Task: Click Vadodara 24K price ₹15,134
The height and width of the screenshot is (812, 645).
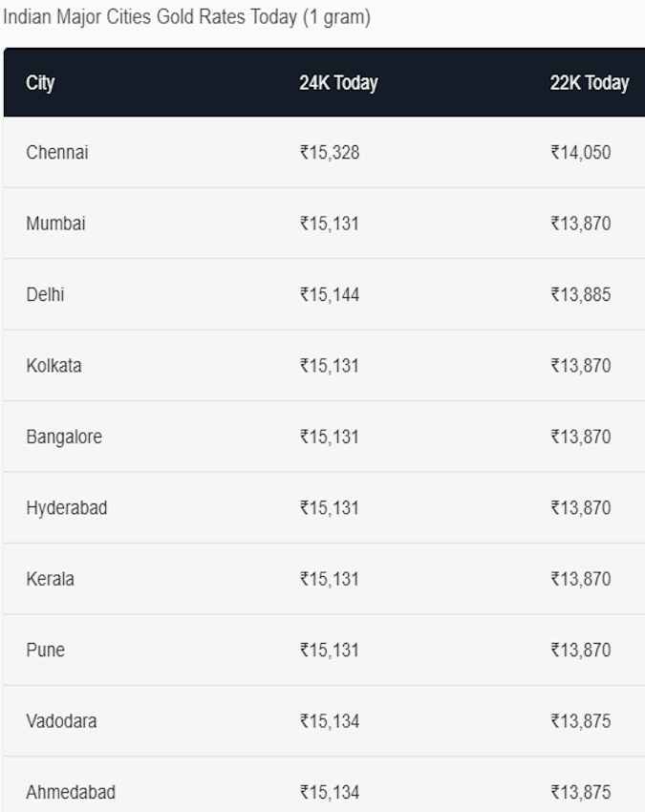Action: pyautogui.click(x=330, y=721)
